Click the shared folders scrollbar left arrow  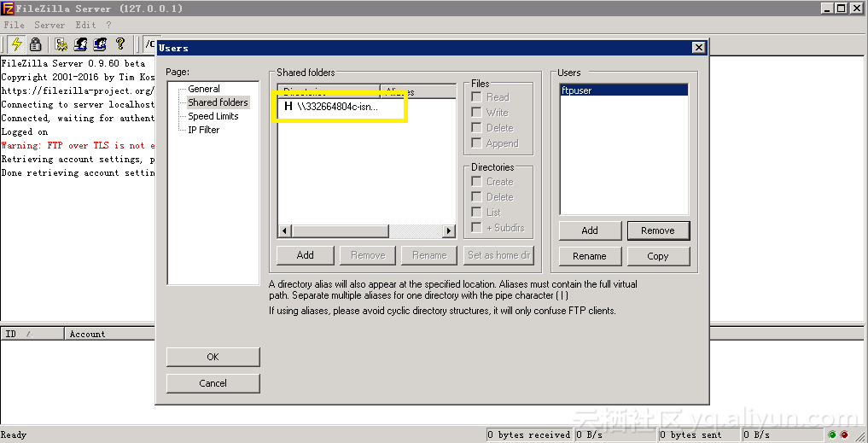click(x=284, y=231)
